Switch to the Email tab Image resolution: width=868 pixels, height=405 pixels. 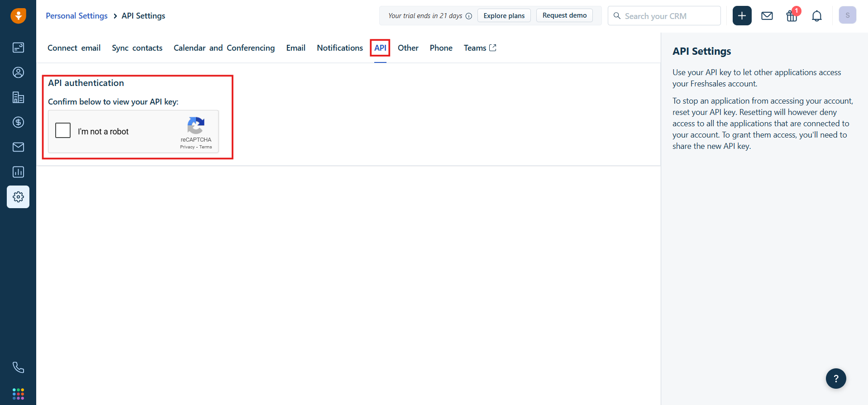pos(296,48)
